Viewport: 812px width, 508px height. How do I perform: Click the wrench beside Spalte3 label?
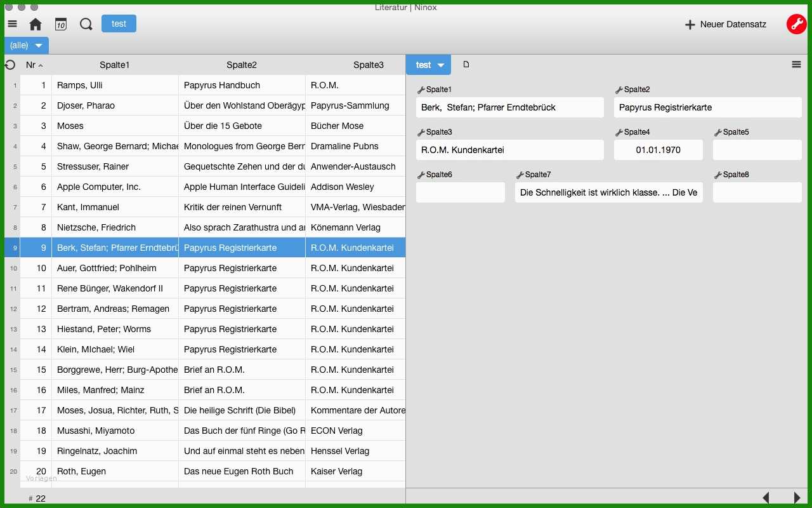point(421,133)
